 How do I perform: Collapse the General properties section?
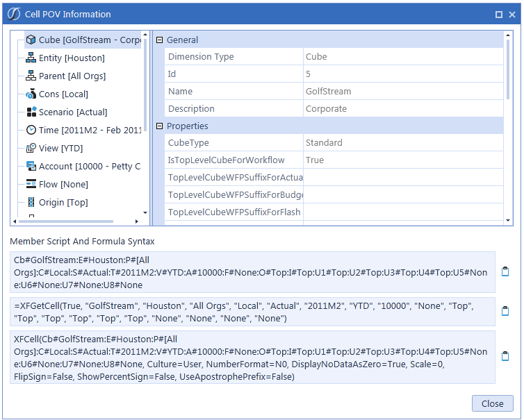click(159, 40)
